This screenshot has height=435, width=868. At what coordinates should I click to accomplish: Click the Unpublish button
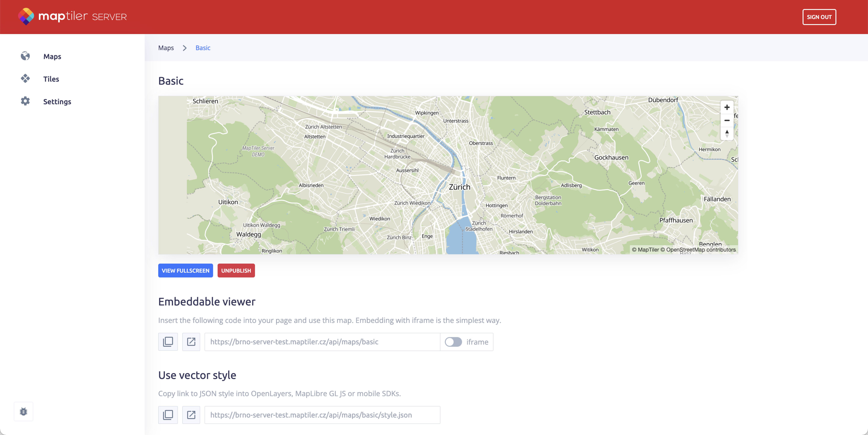(x=236, y=270)
